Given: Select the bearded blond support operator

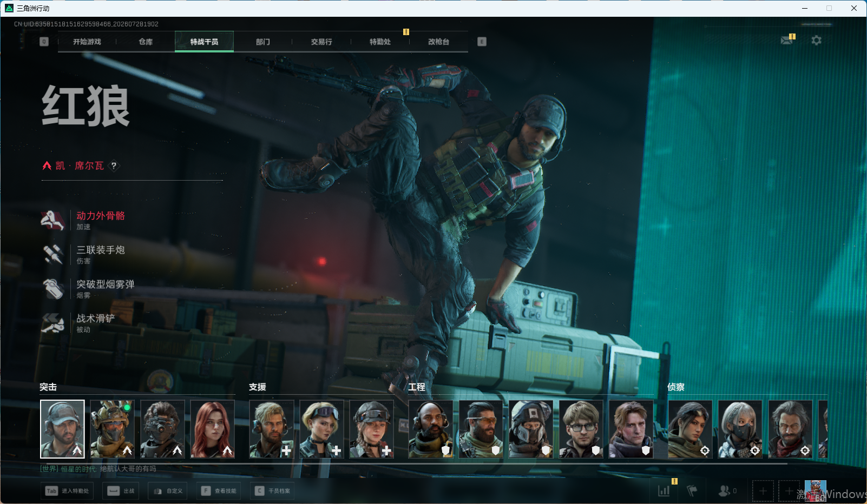Looking at the screenshot, I should (x=272, y=429).
